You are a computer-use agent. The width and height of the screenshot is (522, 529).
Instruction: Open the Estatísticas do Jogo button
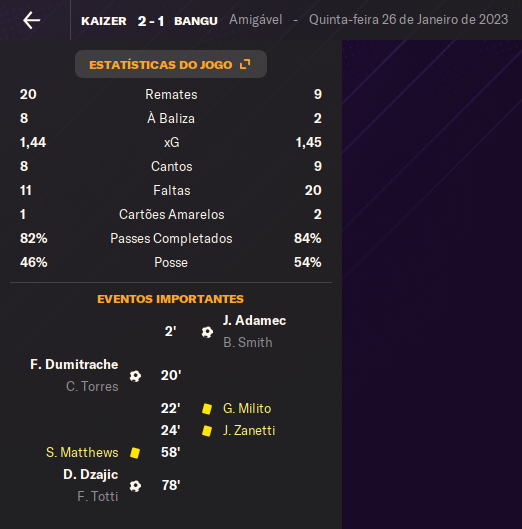pos(171,64)
